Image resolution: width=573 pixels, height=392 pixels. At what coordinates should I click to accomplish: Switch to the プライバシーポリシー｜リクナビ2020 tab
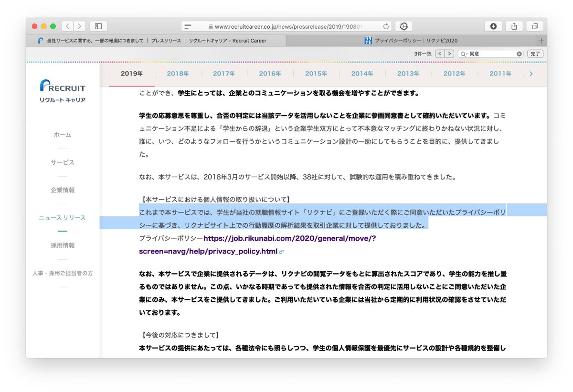pos(411,41)
